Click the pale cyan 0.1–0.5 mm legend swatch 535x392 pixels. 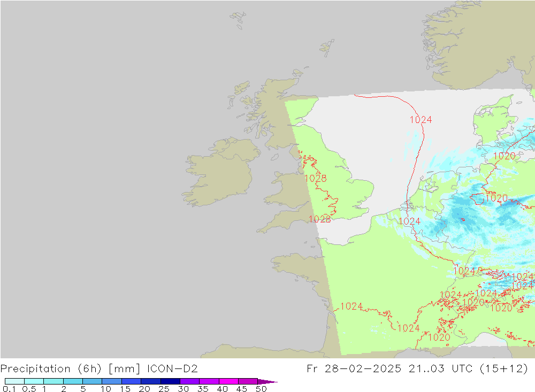(x=14, y=381)
